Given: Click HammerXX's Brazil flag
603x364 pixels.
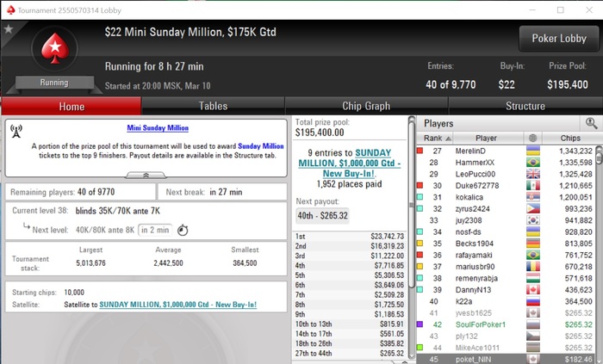Looking at the screenshot, I should point(533,163).
